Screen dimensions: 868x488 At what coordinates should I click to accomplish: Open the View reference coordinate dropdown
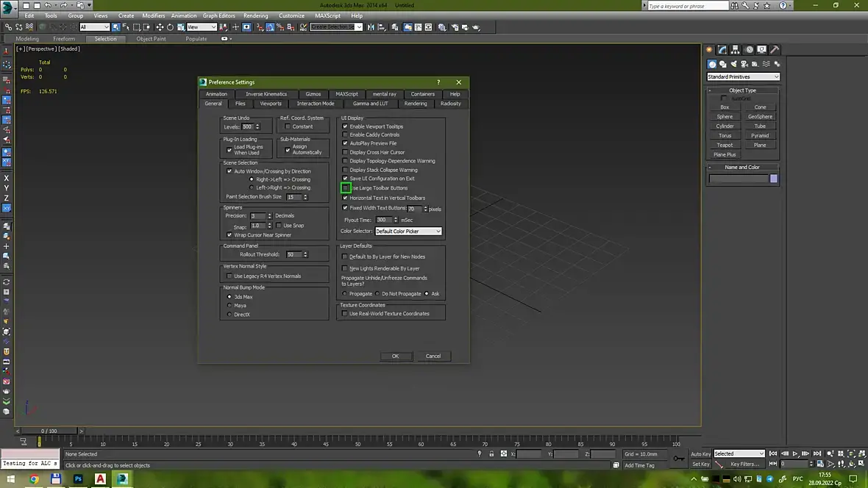202,27
